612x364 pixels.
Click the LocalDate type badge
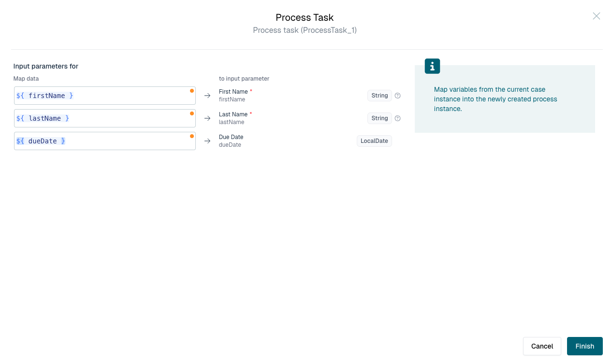tap(374, 141)
